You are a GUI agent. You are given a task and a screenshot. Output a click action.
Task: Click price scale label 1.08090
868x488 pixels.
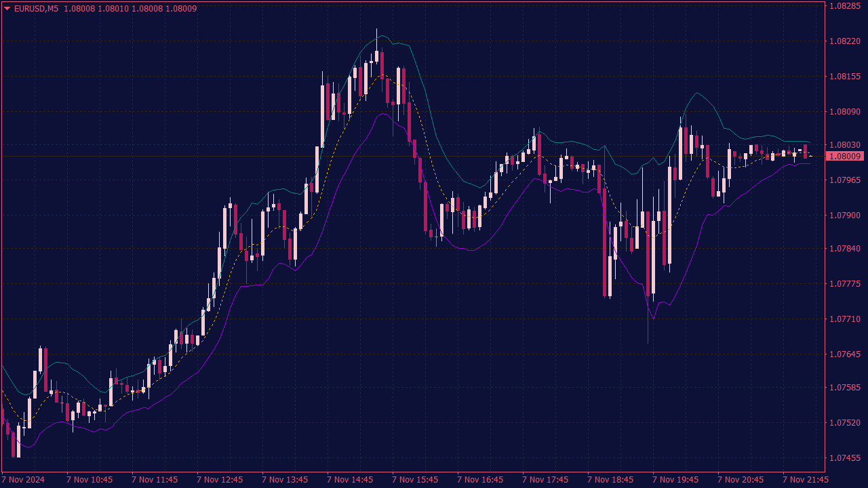pos(845,112)
